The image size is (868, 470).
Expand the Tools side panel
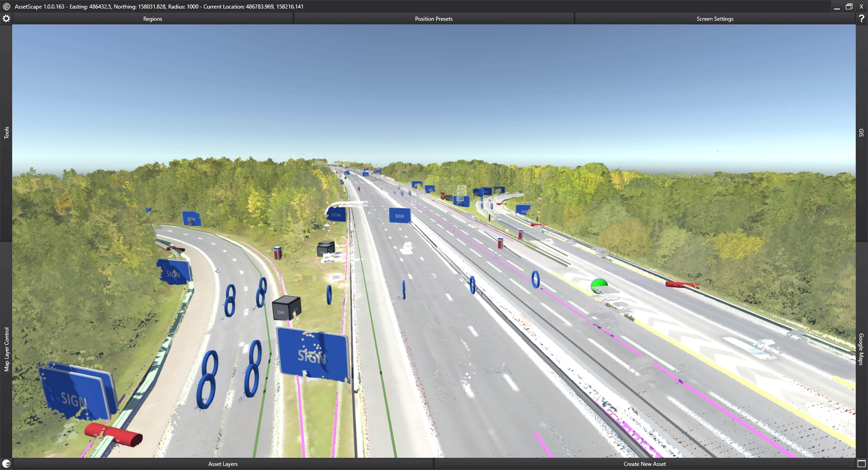(x=6, y=133)
